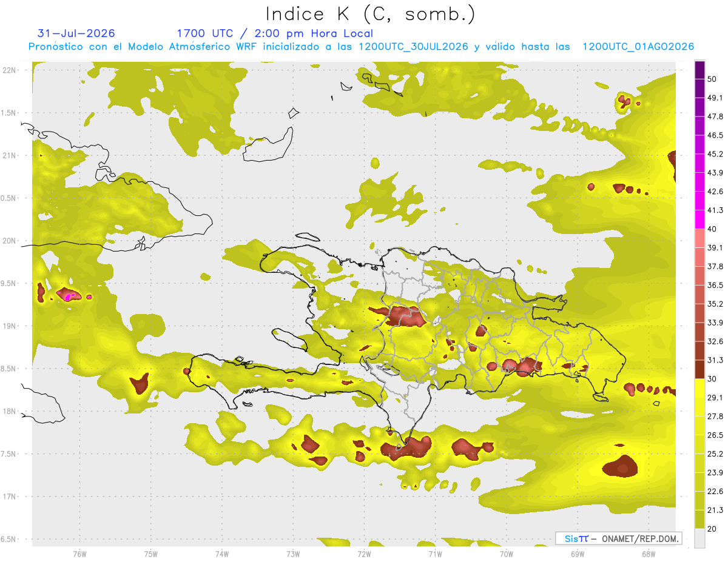Image resolution: width=728 pixels, height=562 pixels.
Task: Click the "75W" longitude label
Action: [x=151, y=553]
